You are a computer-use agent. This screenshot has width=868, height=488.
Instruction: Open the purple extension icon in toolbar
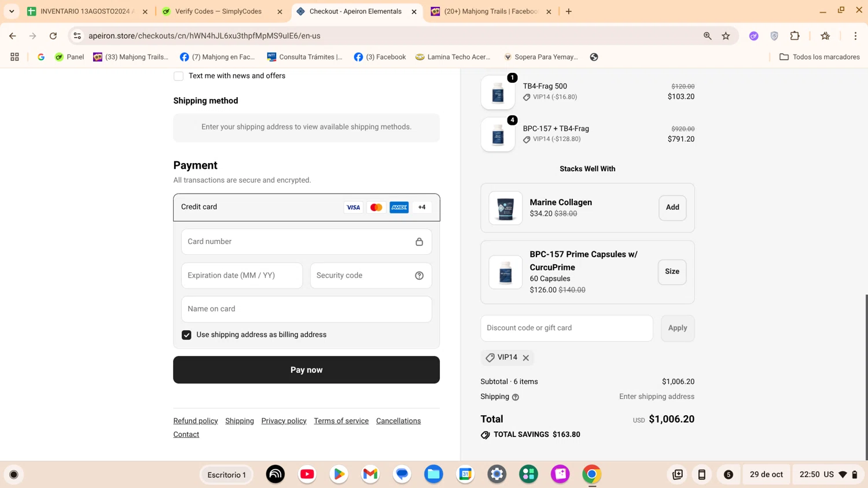tap(754, 36)
